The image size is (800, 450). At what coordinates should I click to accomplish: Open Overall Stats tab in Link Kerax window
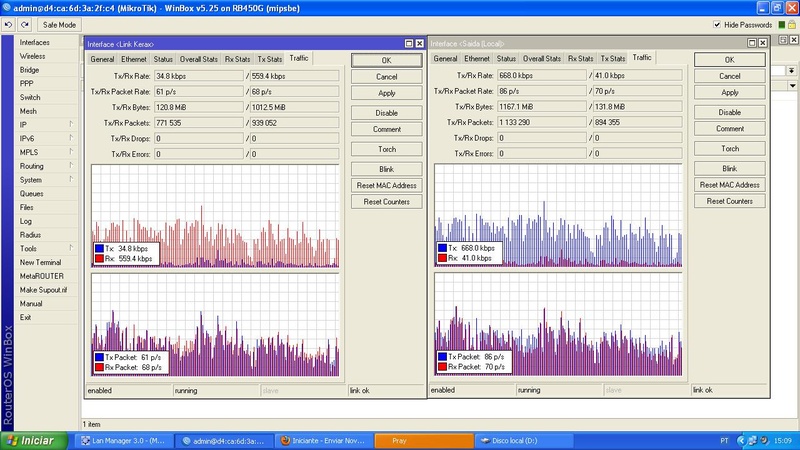[198, 59]
